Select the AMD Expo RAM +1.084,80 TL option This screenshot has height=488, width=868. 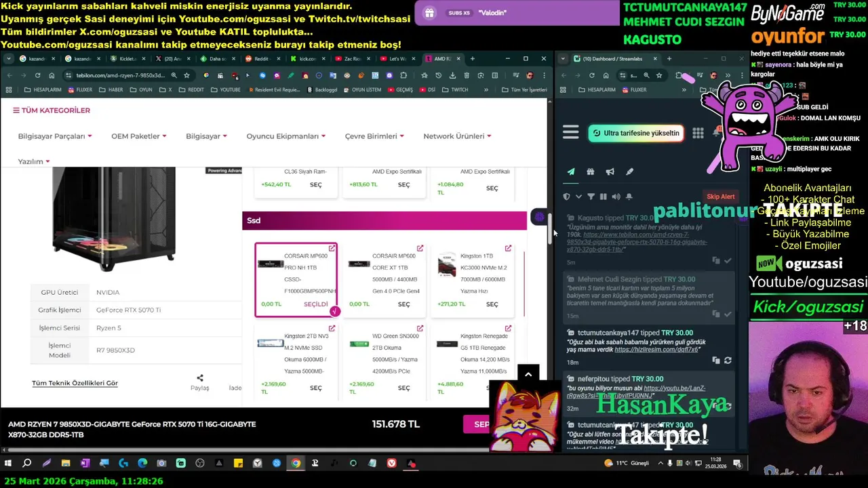pos(492,188)
